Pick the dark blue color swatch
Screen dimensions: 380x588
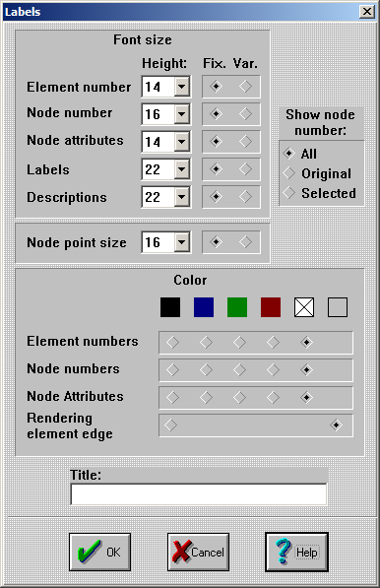pos(204,307)
